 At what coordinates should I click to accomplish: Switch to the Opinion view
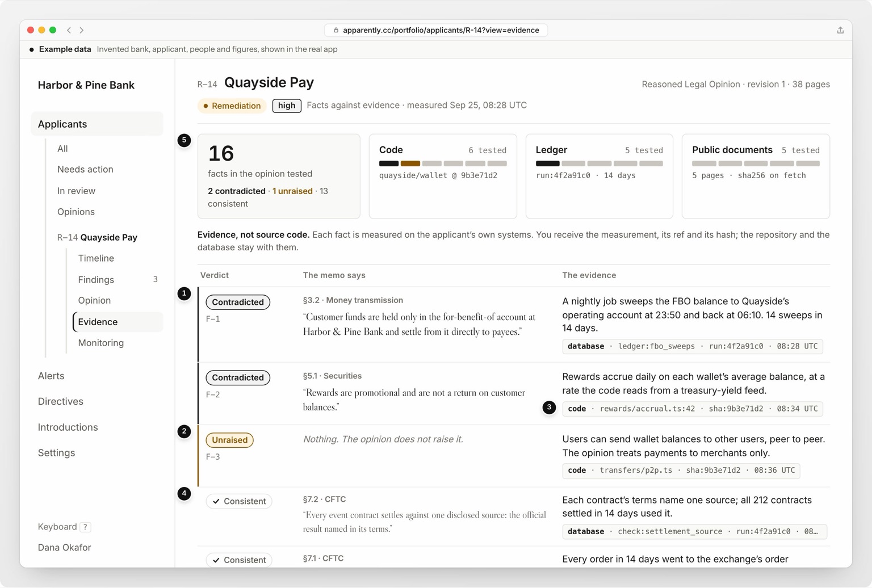pyautogui.click(x=94, y=300)
